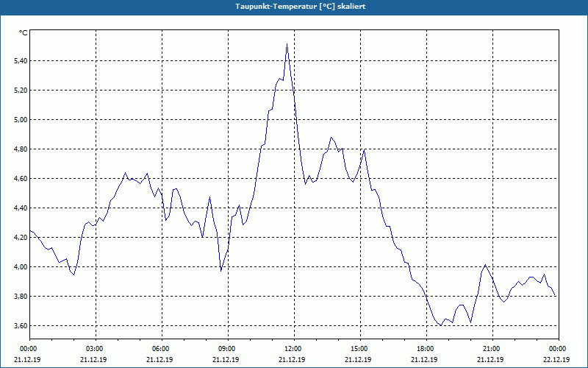Select the 5,20 value on the y-axis
Viewport: 588px width, 368px height.
coord(21,90)
